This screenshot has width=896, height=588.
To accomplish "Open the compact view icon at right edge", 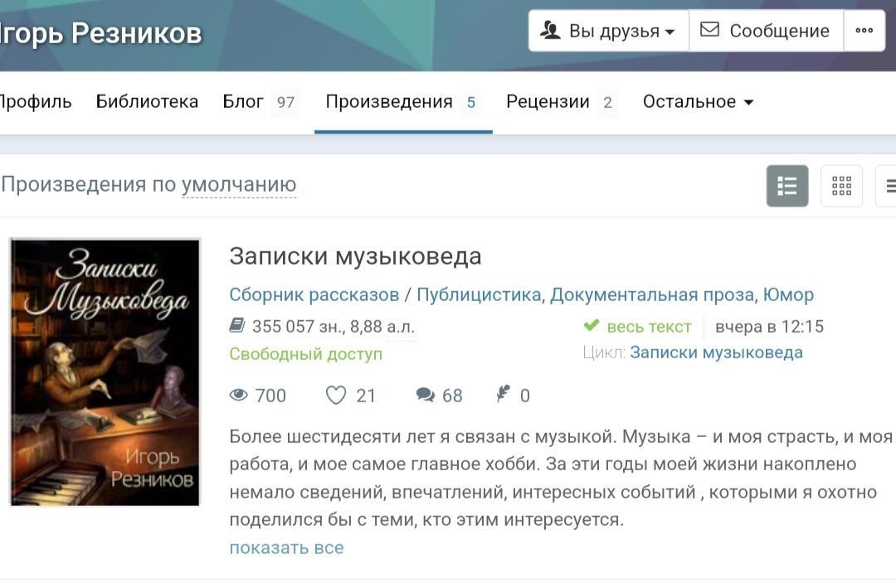I will [x=888, y=186].
